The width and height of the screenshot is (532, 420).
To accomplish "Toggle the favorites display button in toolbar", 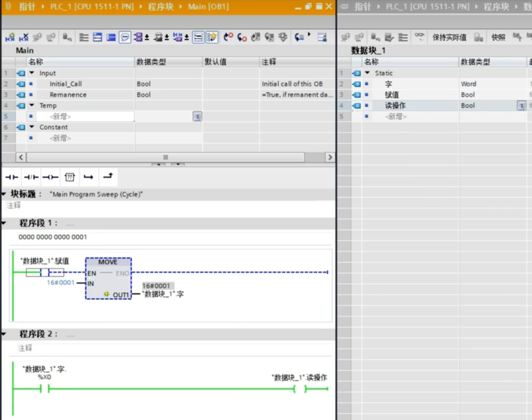I will click(x=212, y=37).
